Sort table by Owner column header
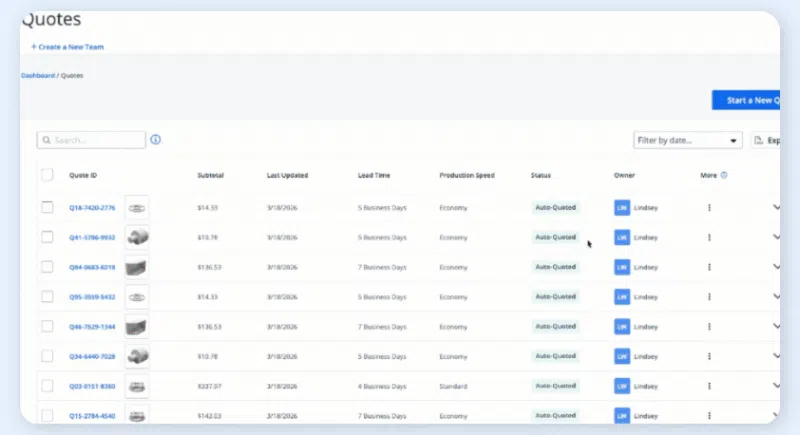The width and height of the screenshot is (800, 435). pos(624,175)
